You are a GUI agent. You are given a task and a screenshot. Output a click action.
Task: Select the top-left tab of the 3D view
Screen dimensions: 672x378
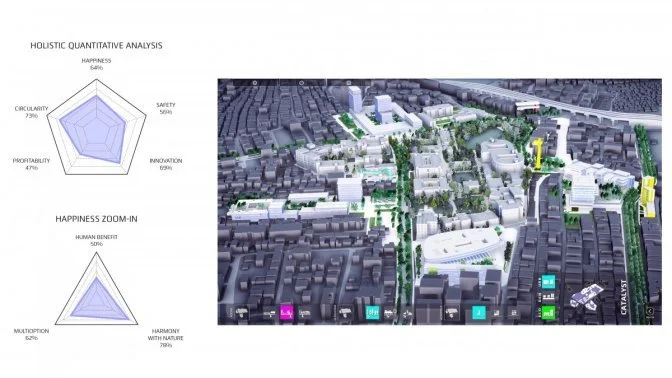(255, 82)
